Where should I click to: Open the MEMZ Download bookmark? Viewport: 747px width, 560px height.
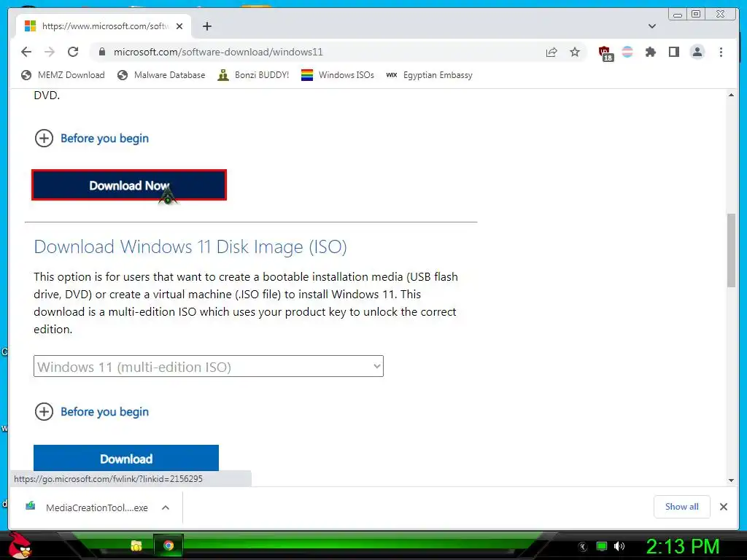(x=63, y=75)
